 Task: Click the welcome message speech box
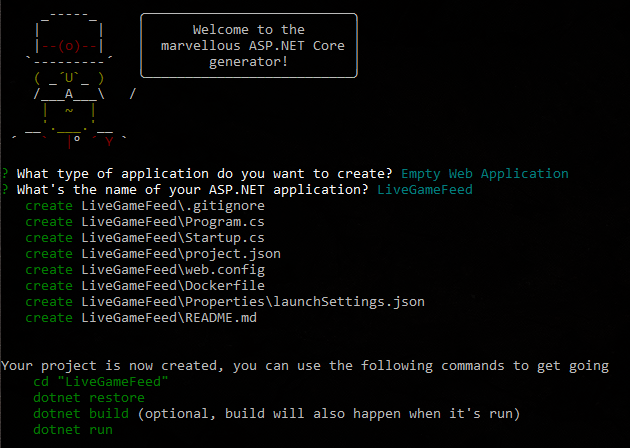[x=248, y=46]
